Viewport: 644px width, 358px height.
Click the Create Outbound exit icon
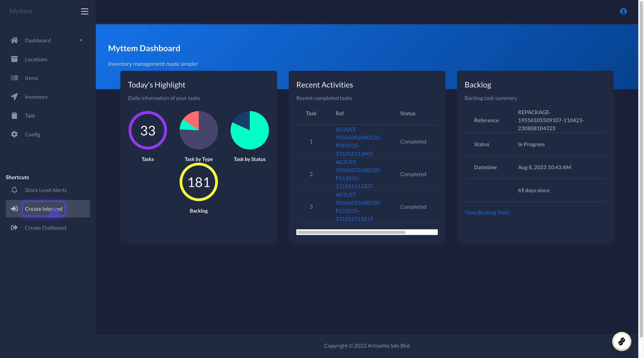pyautogui.click(x=14, y=227)
